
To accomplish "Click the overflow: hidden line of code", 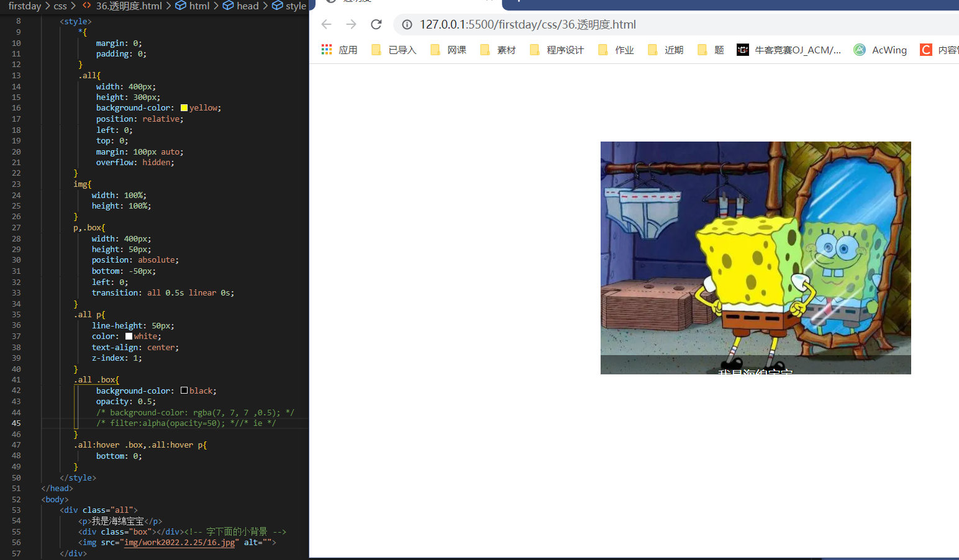I will tap(135, 163).
